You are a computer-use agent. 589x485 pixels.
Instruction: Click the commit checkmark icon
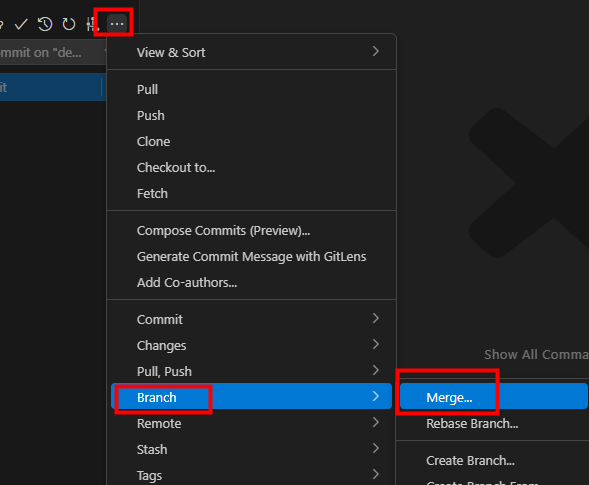pyautogui.click(x=21, y=24)
